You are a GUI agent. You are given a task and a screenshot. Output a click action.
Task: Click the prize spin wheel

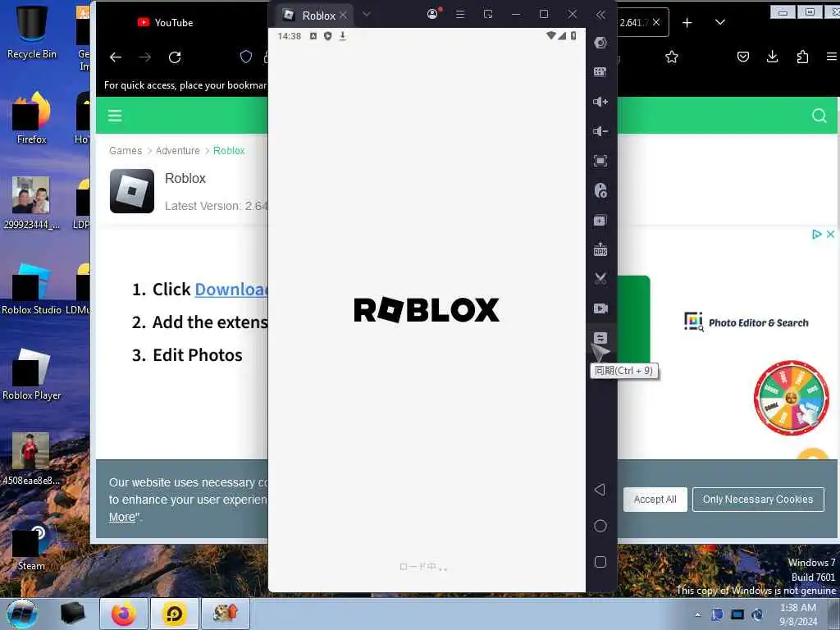[792, 398]
